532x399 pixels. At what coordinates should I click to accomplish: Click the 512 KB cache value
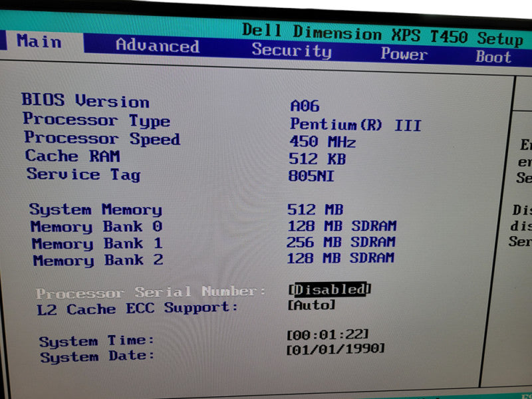click(317, 159)
